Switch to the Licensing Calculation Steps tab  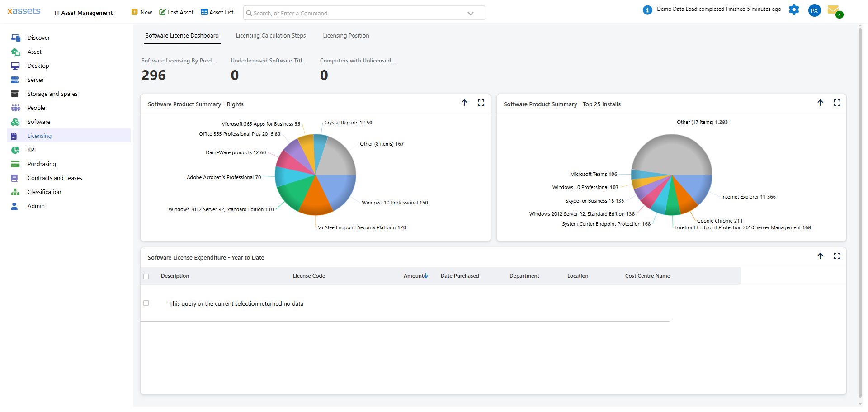pos(270,35)
